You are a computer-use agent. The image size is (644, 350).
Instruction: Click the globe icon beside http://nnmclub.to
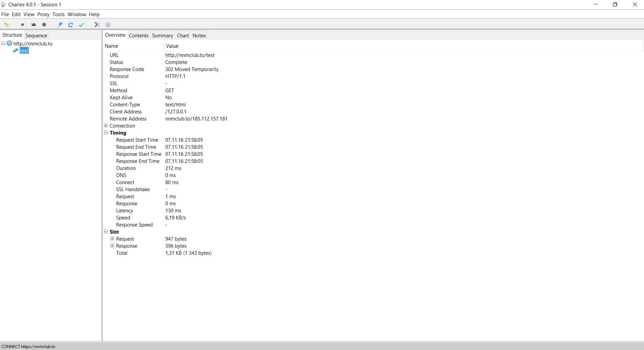(x=9, y=43)
